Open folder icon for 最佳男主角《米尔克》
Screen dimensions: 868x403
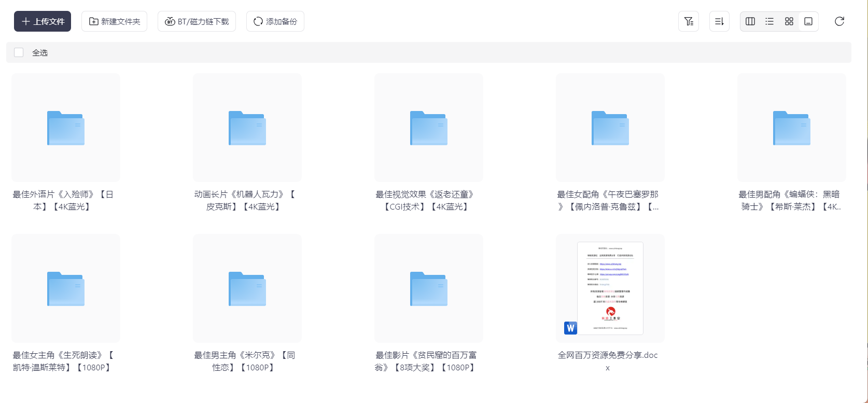[x=247, y=288]
